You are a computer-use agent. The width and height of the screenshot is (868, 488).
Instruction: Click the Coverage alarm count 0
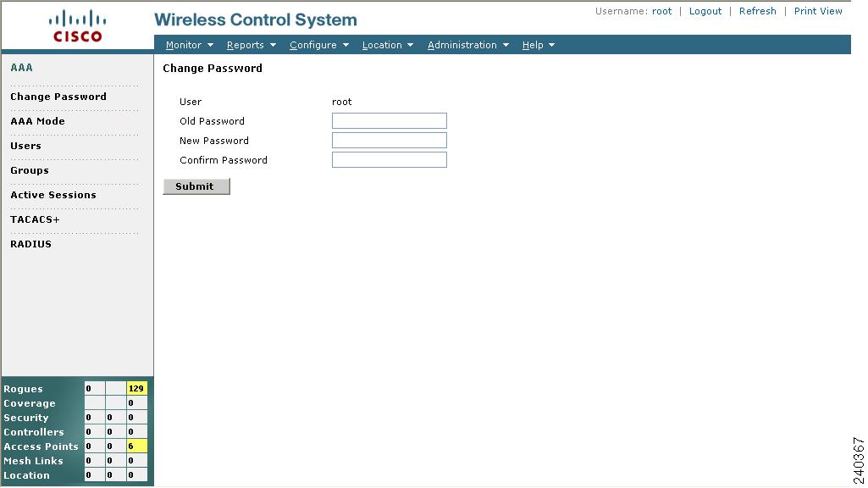(x=136, y=402)
